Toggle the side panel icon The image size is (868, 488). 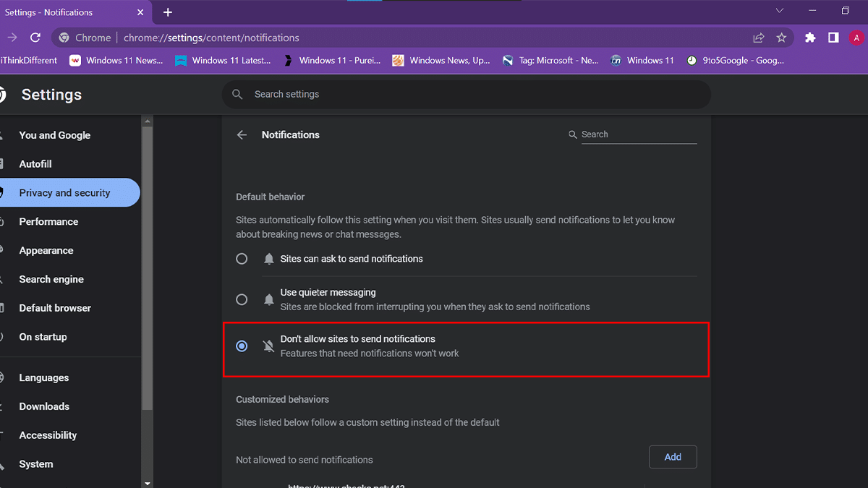point(833,38)
